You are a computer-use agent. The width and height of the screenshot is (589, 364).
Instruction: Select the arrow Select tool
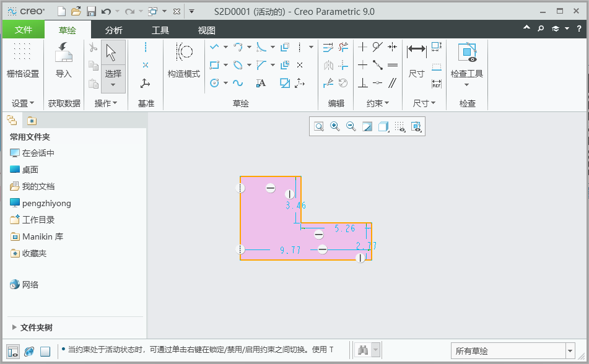[x=113, y=53]
